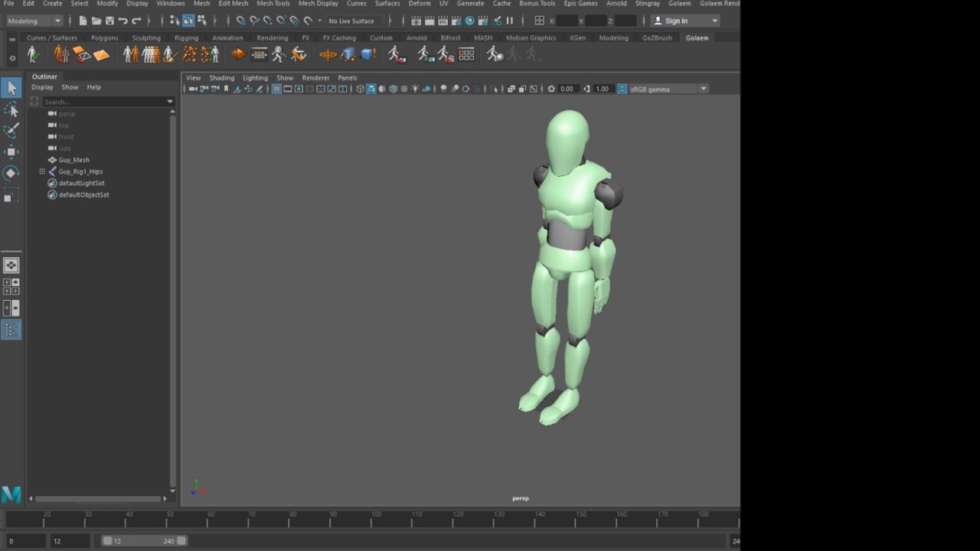Open the Modeling menu set dropdown

coord(34,21)
